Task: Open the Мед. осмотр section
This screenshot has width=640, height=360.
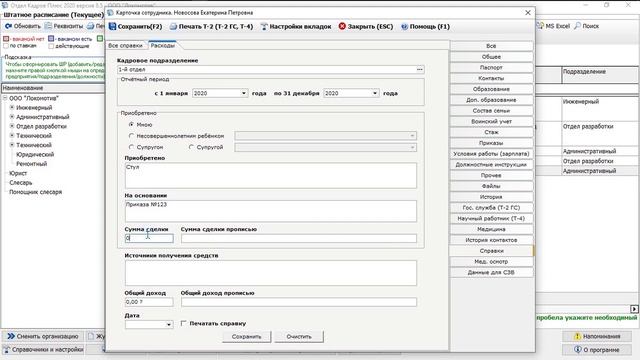Action: pos(491,262)
